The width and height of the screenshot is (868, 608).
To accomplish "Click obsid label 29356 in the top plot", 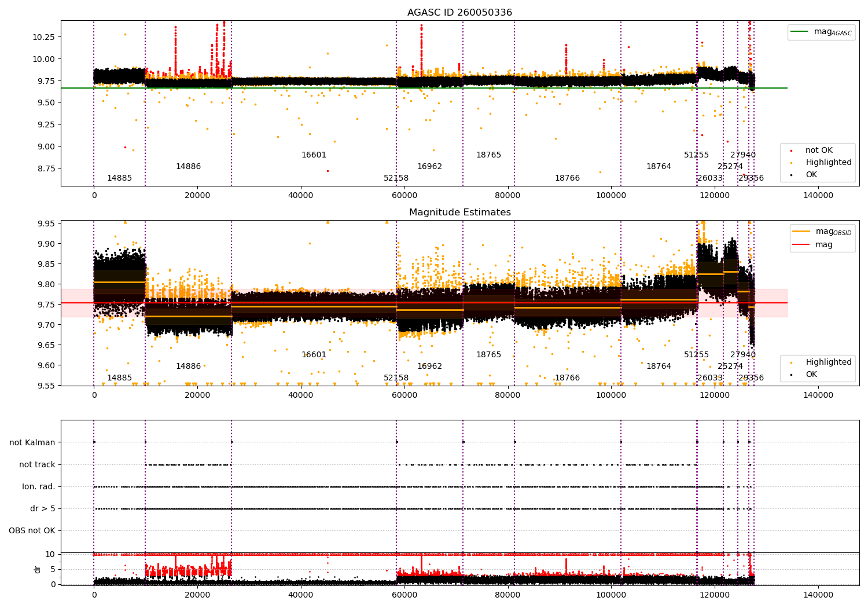I will (751, 178).
